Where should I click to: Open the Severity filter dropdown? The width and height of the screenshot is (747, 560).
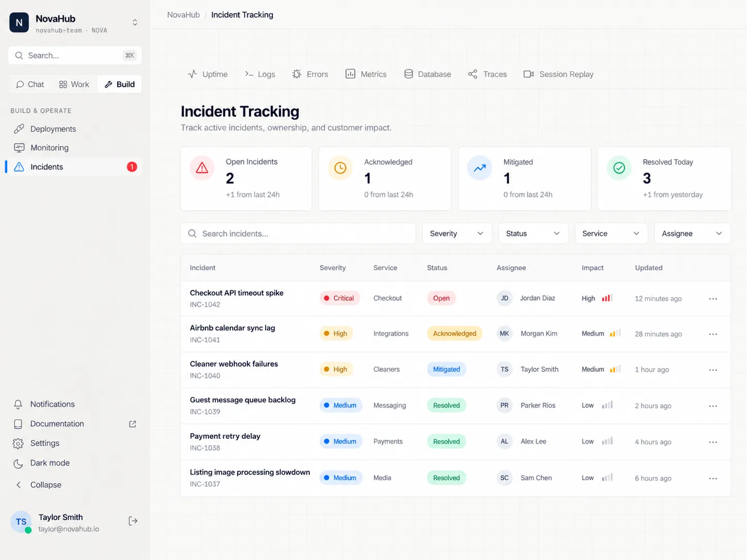point(457,234)
